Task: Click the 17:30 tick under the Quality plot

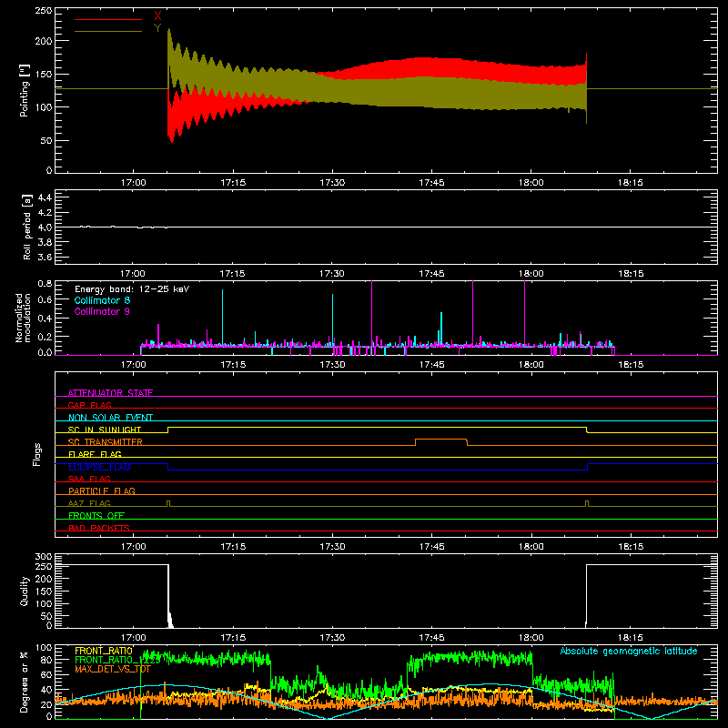Action: tap(332, 638)
